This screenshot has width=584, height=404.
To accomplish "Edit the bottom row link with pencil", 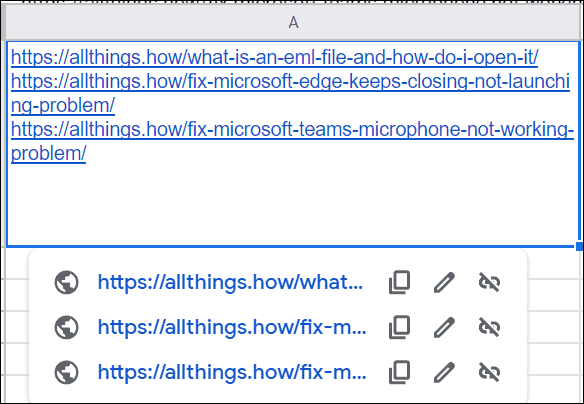I will tap(444, 372).
